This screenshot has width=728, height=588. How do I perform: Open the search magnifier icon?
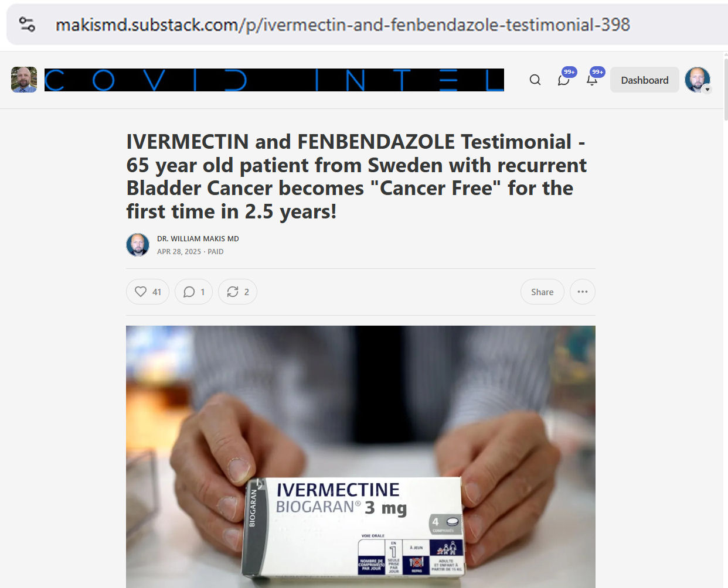pyautogui.click(x=535, y=80)
